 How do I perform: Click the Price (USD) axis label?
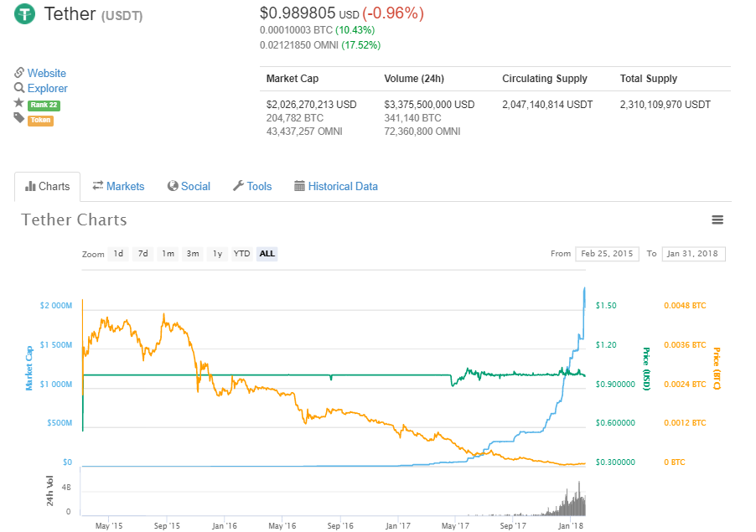[646, 369]
